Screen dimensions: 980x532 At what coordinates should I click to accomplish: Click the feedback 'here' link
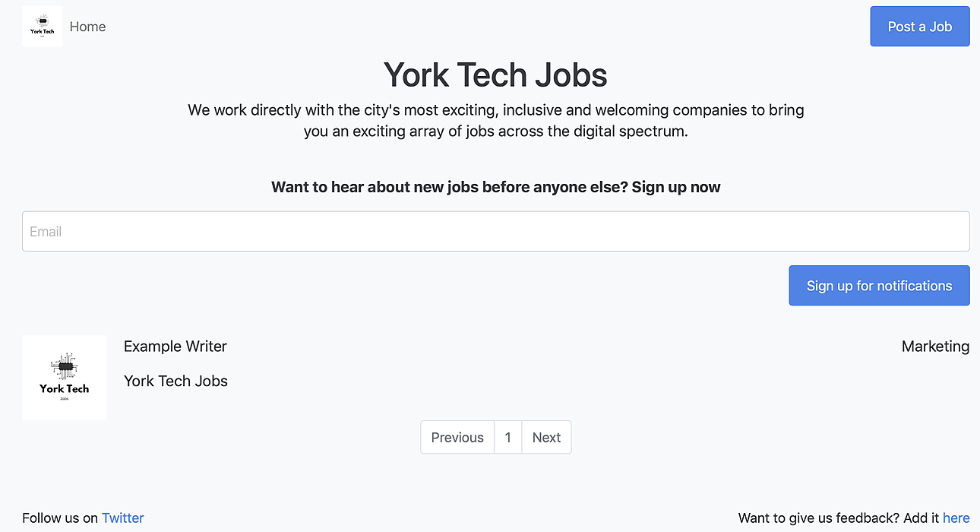(x=956, y=518)
